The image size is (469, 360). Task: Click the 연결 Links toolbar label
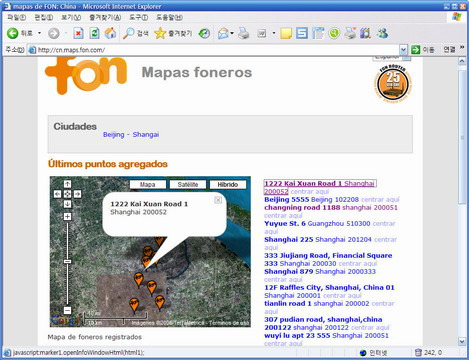pyautogui.click(x=449, y=50)
